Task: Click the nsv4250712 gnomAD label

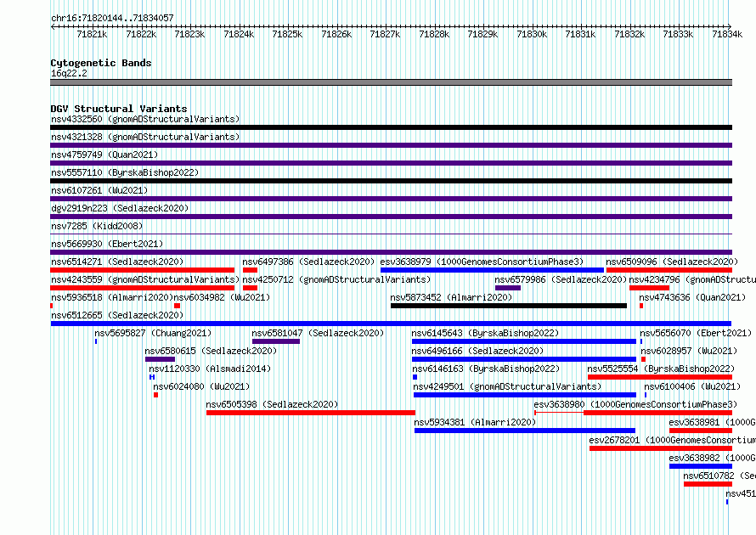Action: point(336,279)
